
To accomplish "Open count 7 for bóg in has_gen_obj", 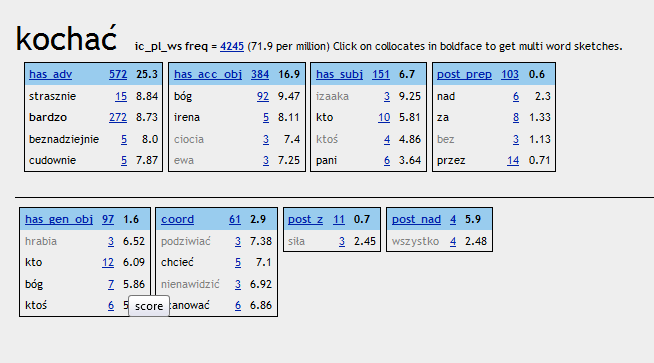I will coord(111,285).
